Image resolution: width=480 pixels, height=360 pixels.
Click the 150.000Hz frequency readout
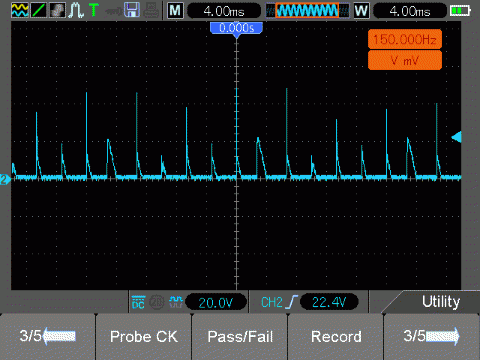[x=405, y=40]
